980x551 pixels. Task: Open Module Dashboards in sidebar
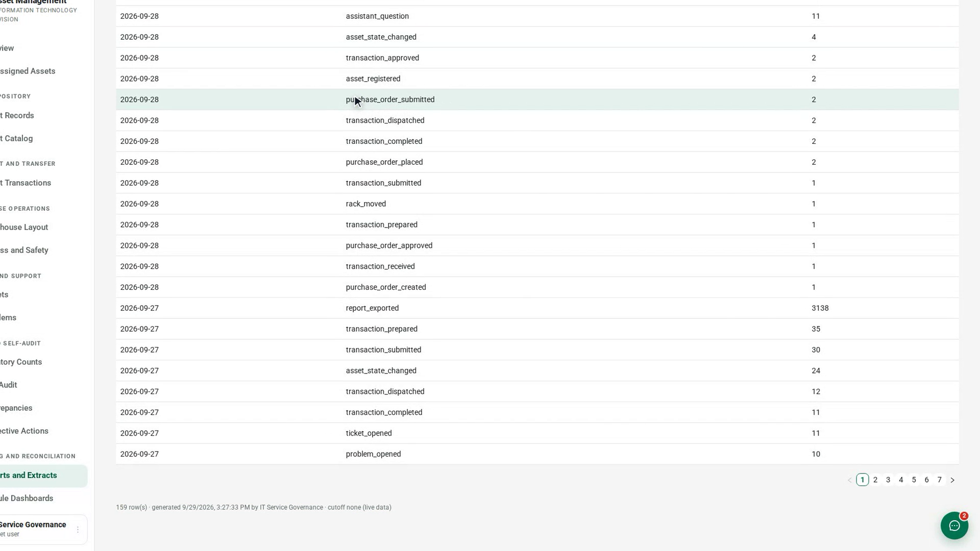coord(27,498)
